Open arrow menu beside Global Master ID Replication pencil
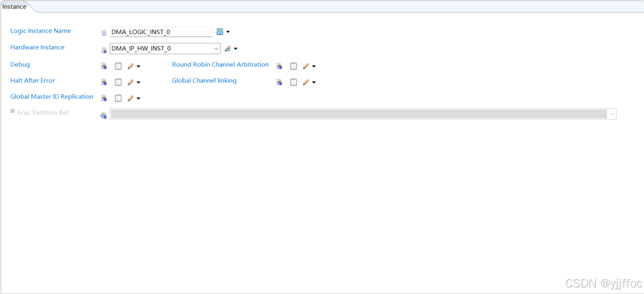The image size is (644, 294). point(138,98)
